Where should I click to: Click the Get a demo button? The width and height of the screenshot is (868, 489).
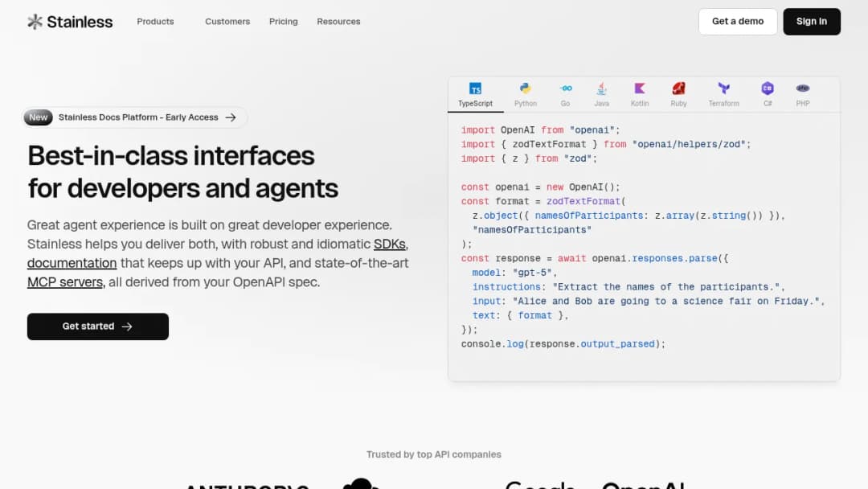pos(737,22)
